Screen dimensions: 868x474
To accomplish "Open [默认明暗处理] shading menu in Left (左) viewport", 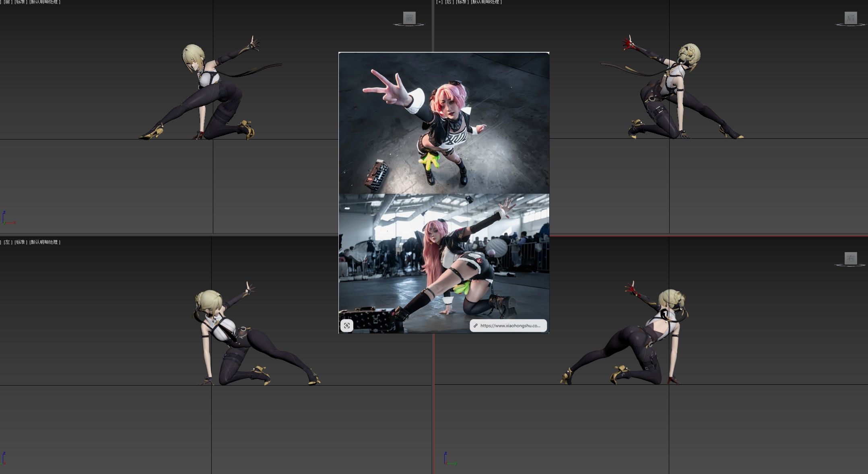I will (x=45, y=242).
